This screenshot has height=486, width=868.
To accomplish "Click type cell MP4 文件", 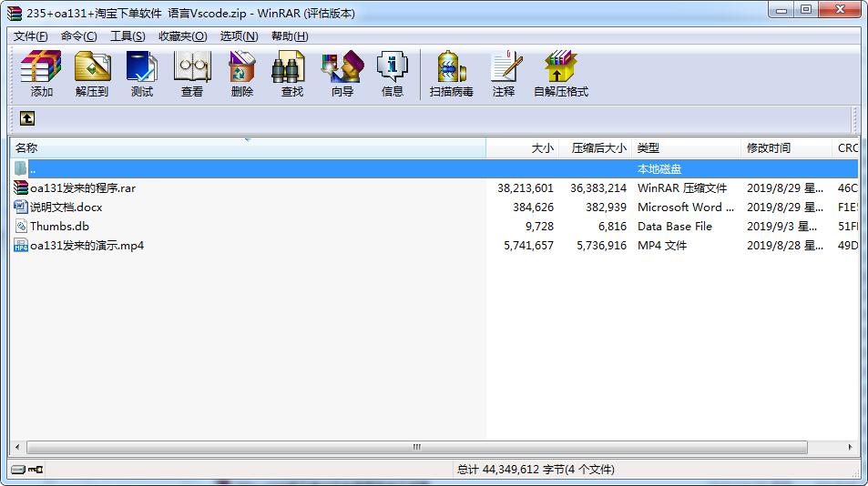I will [x=662, y=245].
